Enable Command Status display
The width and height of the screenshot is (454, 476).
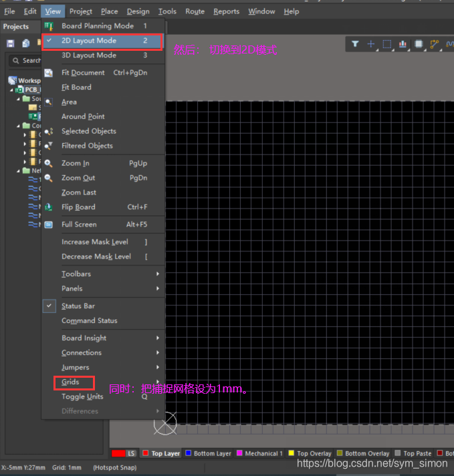89,321
